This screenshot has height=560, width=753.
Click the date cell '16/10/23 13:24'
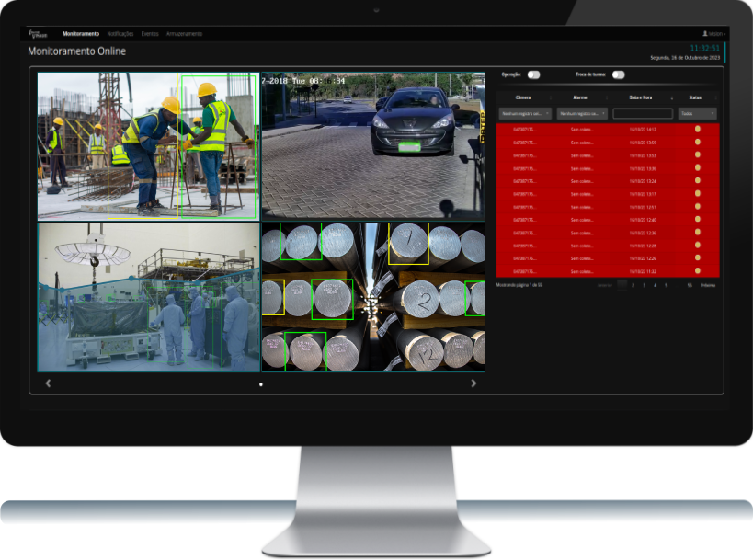643,181
